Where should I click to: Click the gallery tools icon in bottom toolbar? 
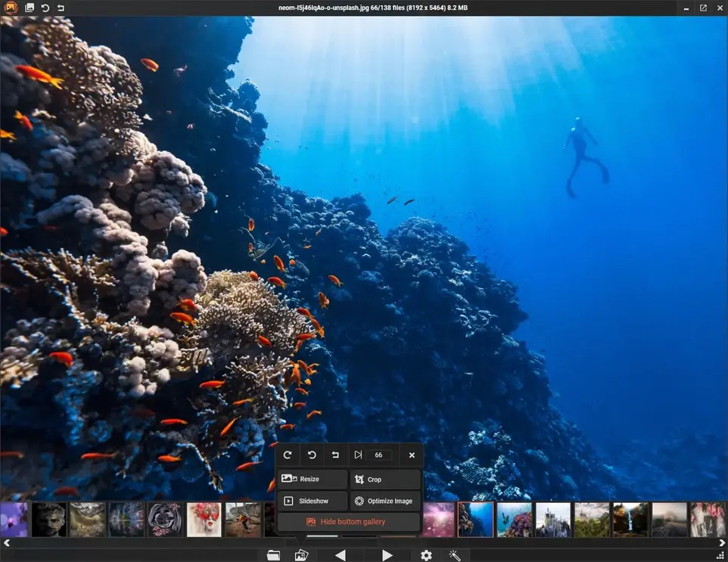301,555
